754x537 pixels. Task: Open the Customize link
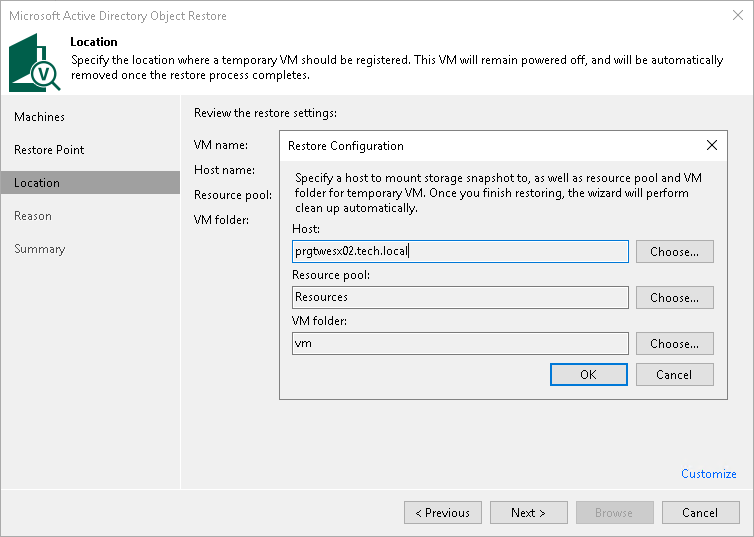(x=708, y=474)
